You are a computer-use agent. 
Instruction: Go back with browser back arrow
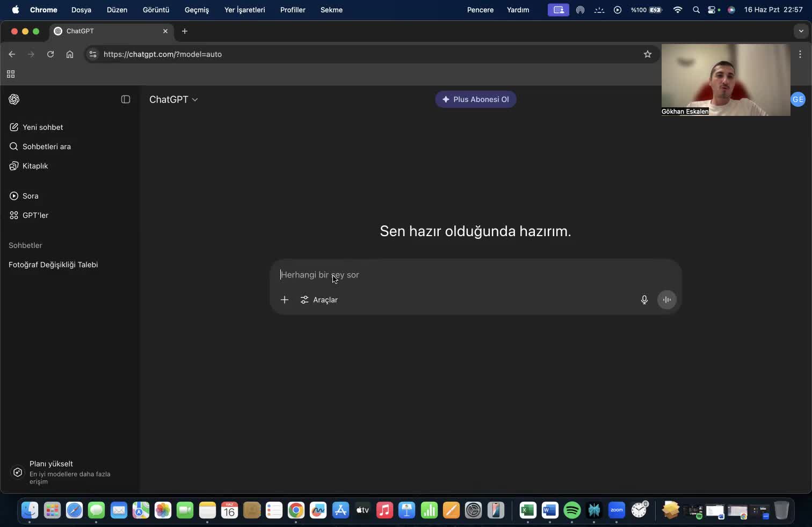pos(12,54)
